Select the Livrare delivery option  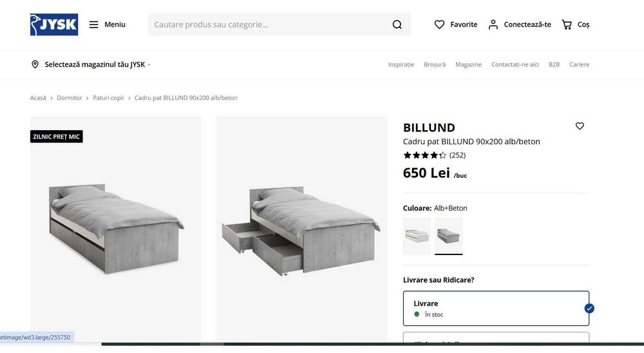(496, 309)
